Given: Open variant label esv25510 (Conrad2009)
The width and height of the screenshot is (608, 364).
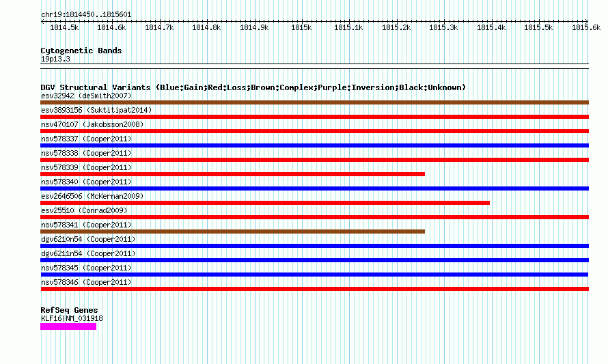Looking at the screenshot, I should pos(84,210).
